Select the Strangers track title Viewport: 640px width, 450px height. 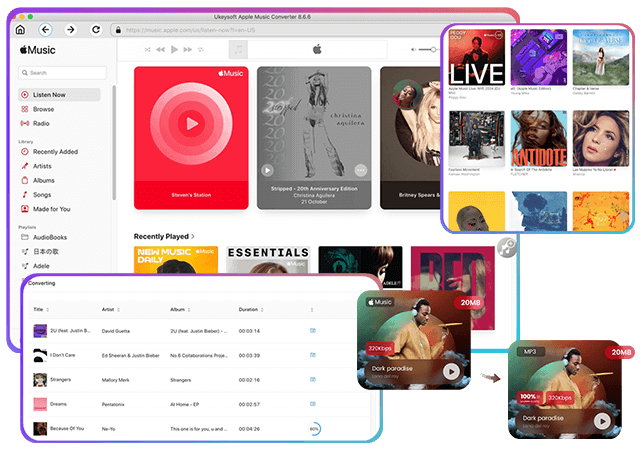(x=60, y=380)
